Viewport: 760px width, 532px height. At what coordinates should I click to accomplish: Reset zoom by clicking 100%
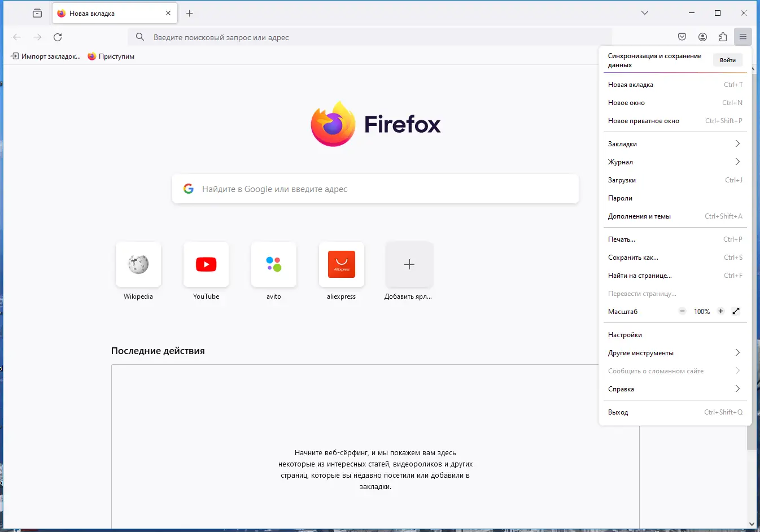[702, 312]
